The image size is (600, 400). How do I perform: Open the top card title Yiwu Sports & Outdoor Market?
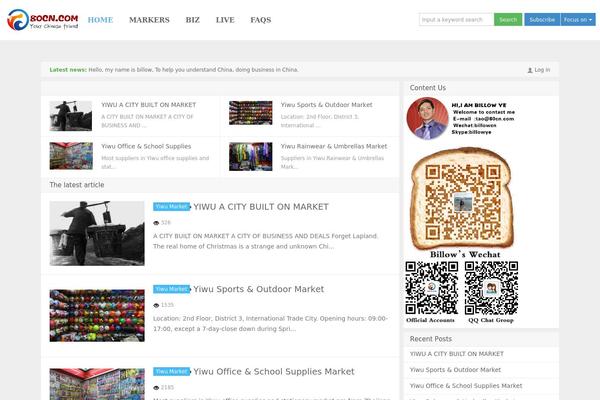[326, 105]
